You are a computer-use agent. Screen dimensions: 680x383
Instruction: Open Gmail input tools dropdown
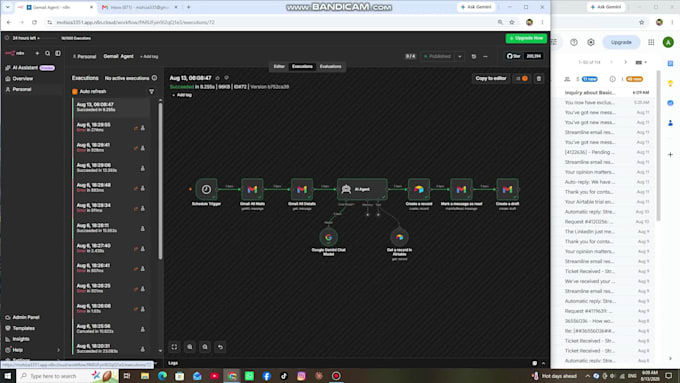tap(641, 62)
